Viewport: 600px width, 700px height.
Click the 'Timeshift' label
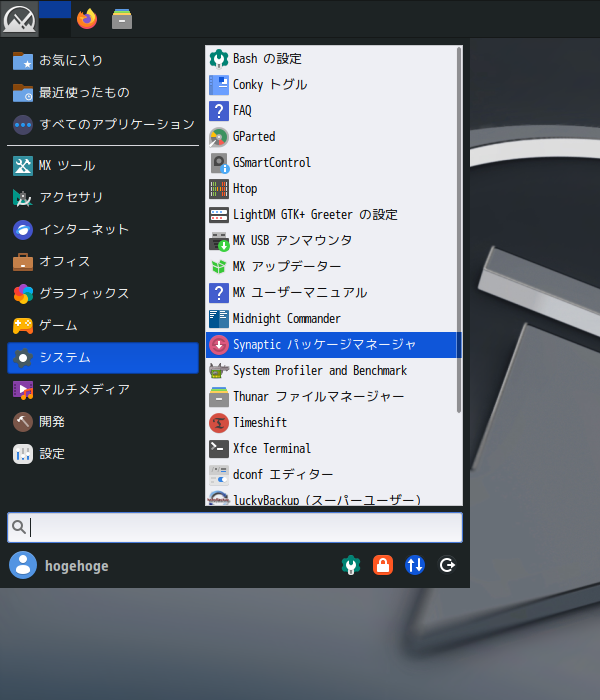click(x=260, y=422)
